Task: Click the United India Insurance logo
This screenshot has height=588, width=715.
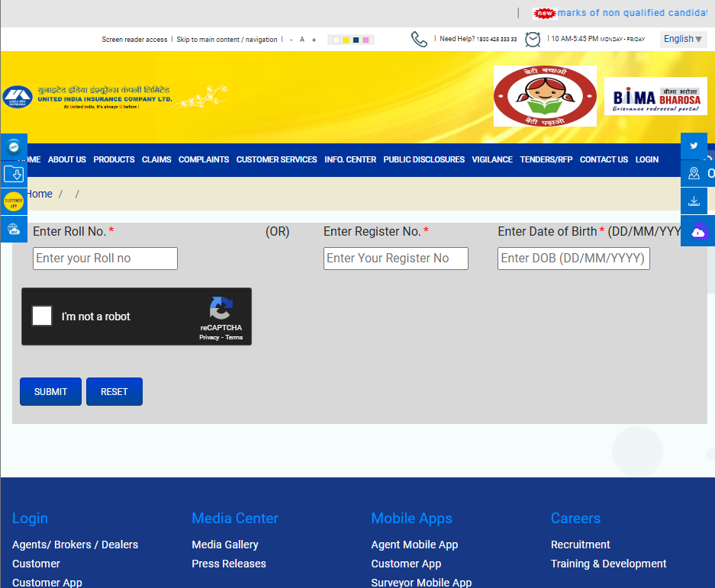Action: [88, 97]
